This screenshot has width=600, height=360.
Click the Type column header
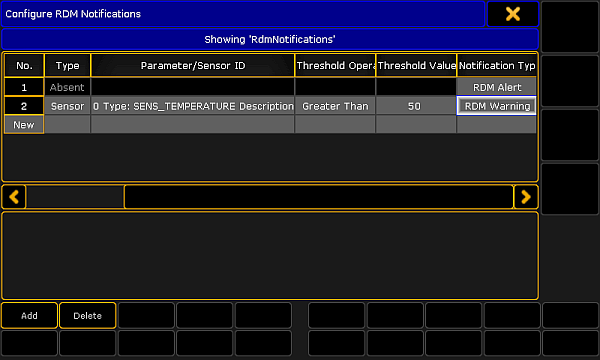click(x=67, y=65)
